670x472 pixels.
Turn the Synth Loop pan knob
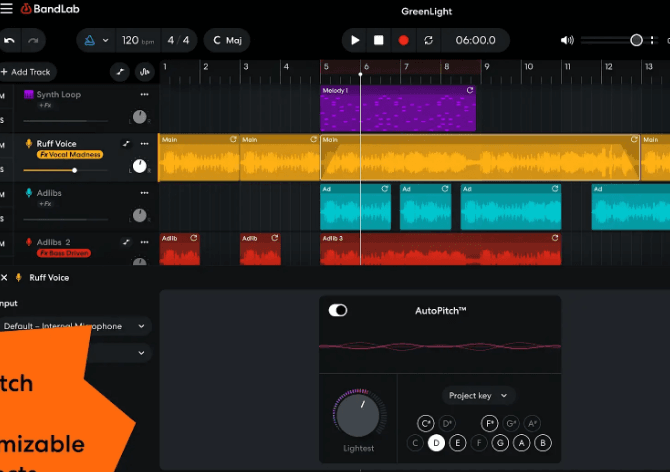click(x=139, y=117)
